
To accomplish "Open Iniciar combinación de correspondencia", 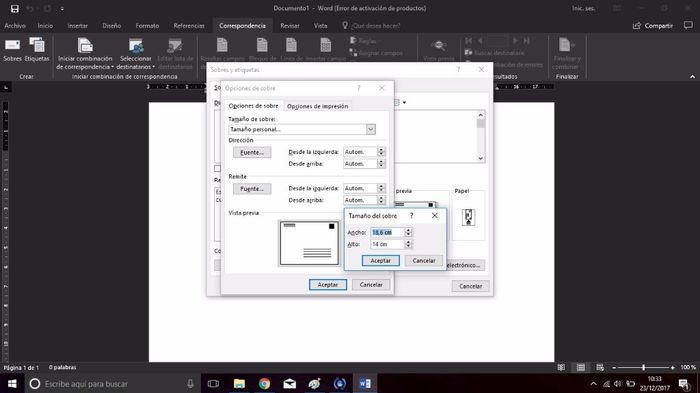I will [85, 54].
